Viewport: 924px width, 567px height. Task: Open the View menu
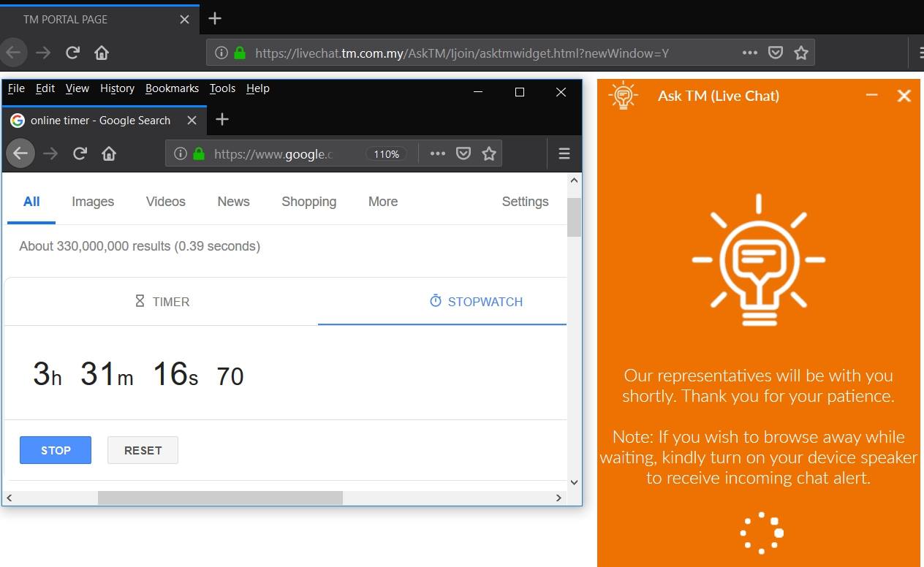pos(77,88)
